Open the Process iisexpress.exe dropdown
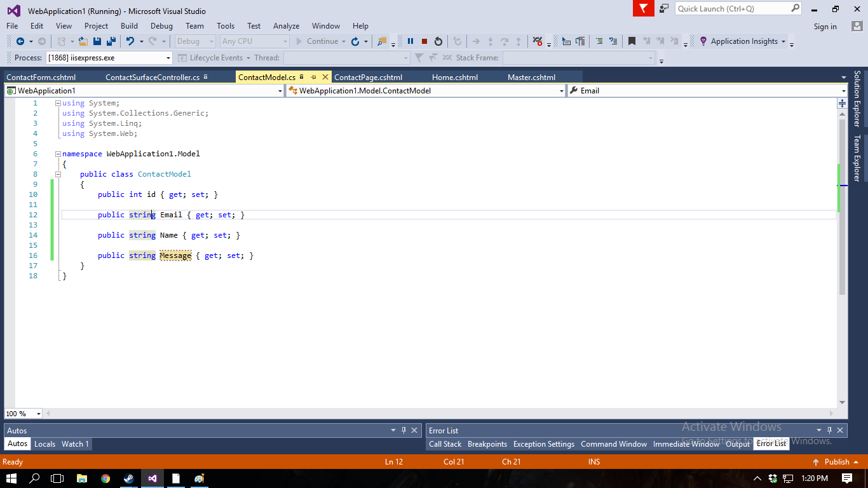 tap(168, 58)
